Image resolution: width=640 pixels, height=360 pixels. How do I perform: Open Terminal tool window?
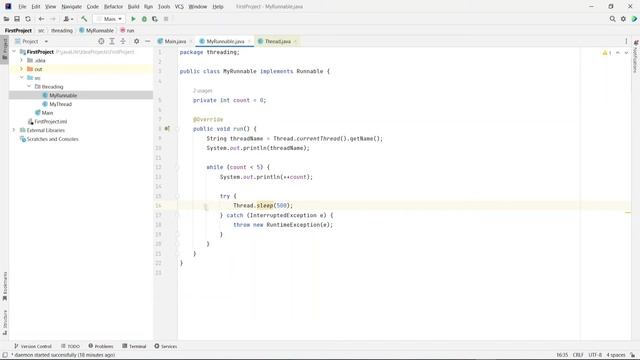(x=134, y=346)
